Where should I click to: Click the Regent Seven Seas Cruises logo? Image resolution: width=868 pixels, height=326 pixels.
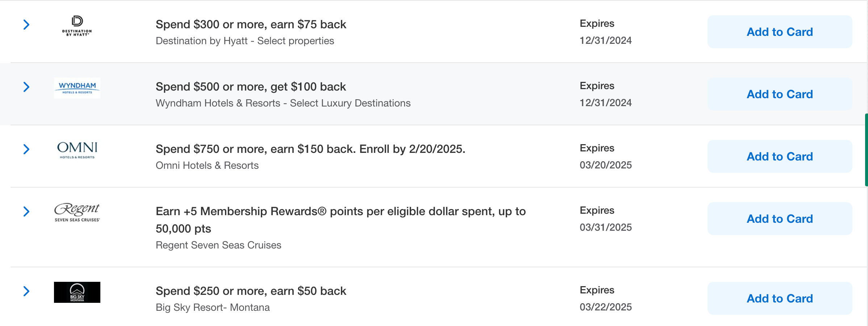click(x=77, y=212)
